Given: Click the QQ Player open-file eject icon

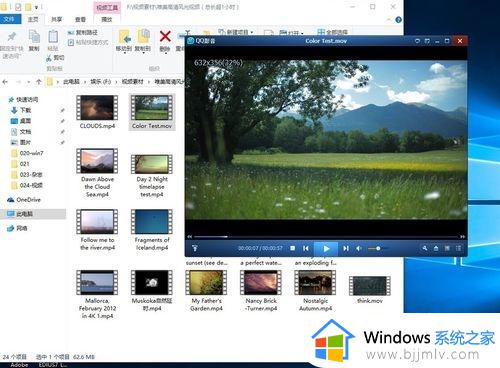Looking at the screenshot, I should point(436,248).
